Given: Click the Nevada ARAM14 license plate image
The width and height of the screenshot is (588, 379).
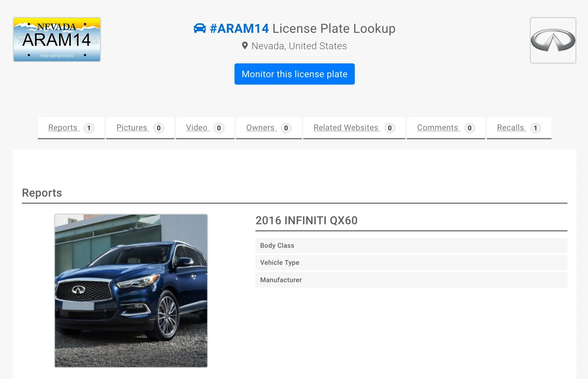Looking at the screenshot, I should (57, 40).
